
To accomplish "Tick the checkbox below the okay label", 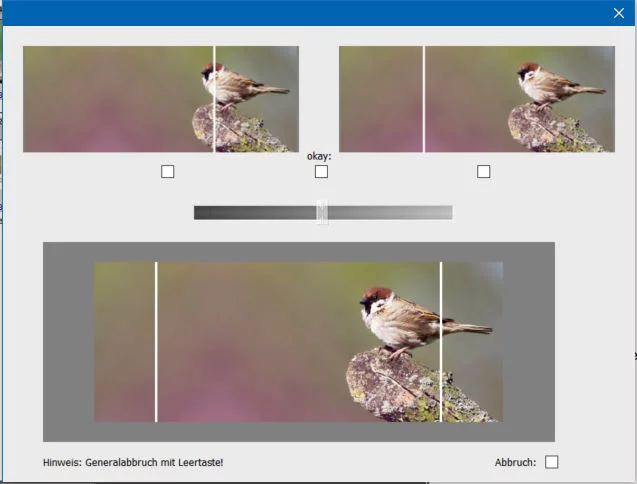I will [x=321, y=171].
